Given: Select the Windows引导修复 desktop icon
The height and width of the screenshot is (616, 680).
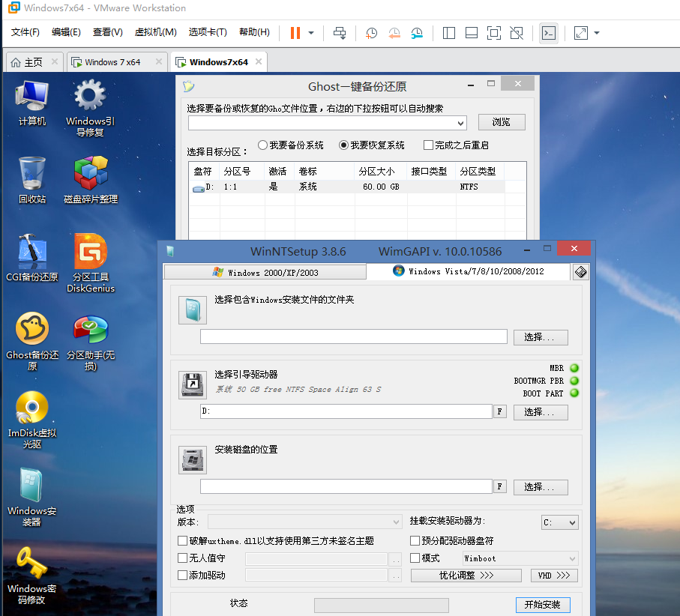Looking at the screenshot, I should 90,108.
